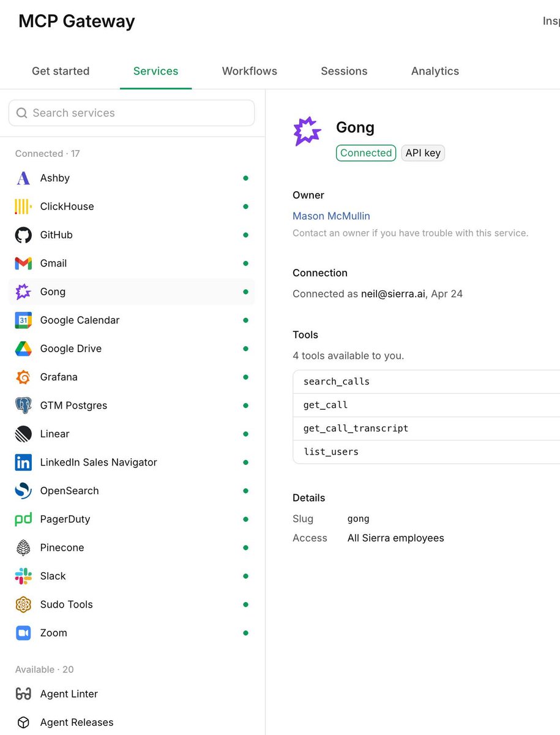Open the Gmail service entry

pos(132,263)
